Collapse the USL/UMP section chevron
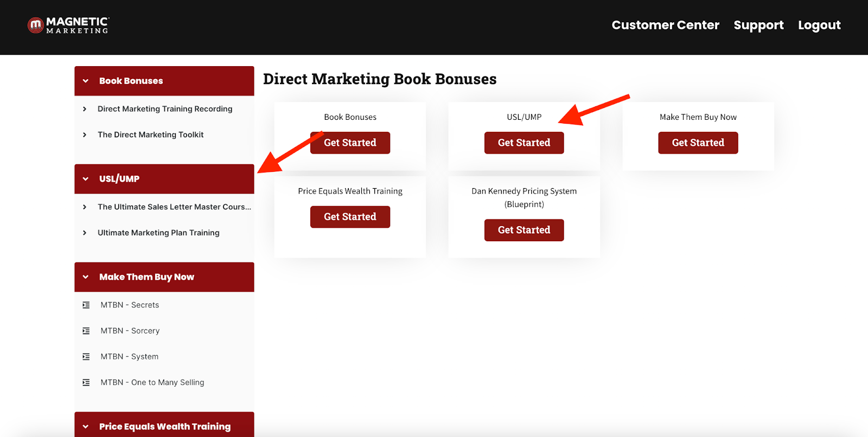The width and height of the screenshot is (868, 437). coord(86,179)
